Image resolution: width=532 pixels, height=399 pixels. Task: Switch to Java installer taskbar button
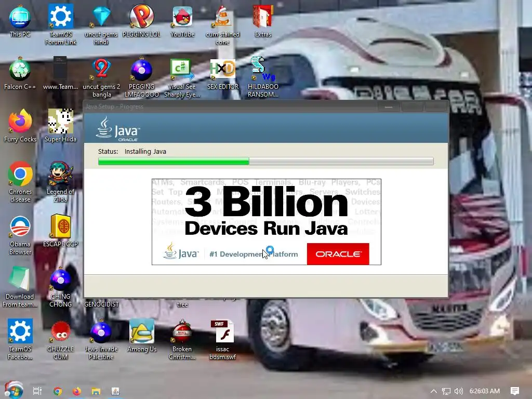pos(115,391)
